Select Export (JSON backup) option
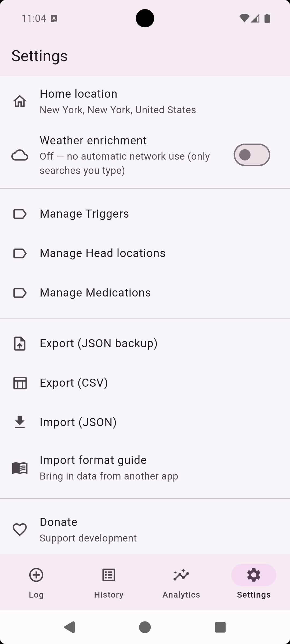 (x=145, y=343)
